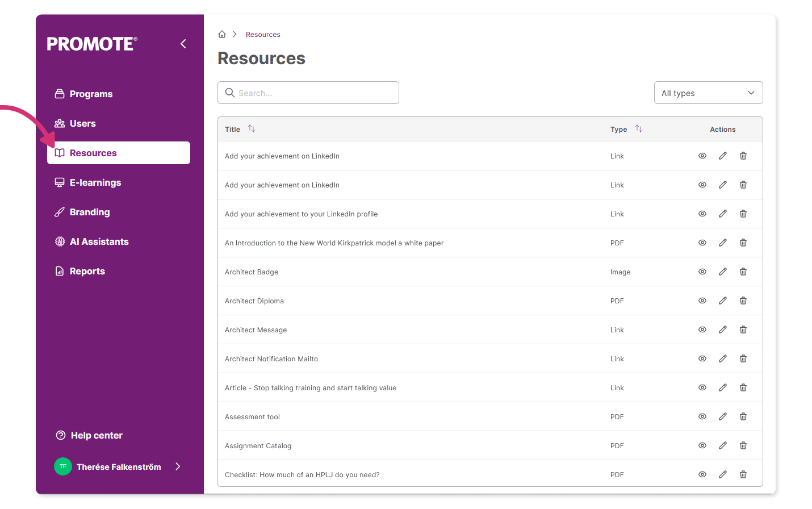Delete the Architect Message resource
This screenshot has height=509, width=812.
743,329
